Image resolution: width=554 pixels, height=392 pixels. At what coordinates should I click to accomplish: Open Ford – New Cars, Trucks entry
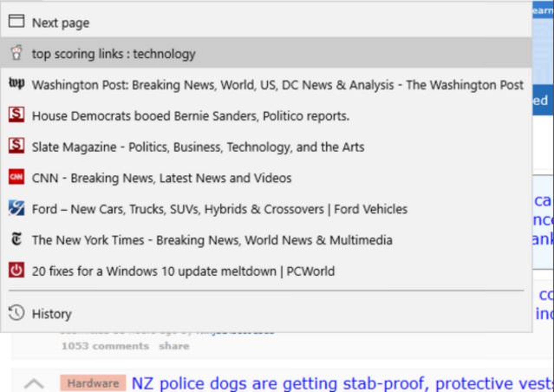click(266, 208)
